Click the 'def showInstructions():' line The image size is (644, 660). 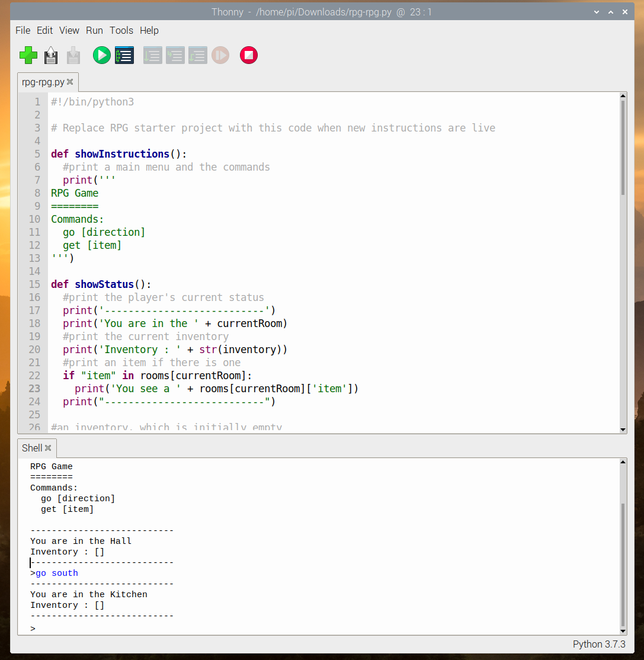click(x=118, y=153)
